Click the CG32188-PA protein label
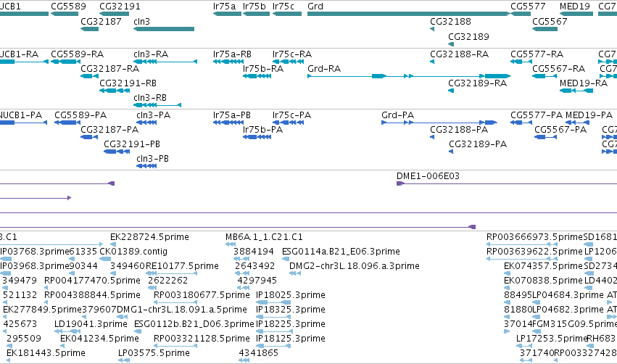617x364 pixels. click(459, 130)
